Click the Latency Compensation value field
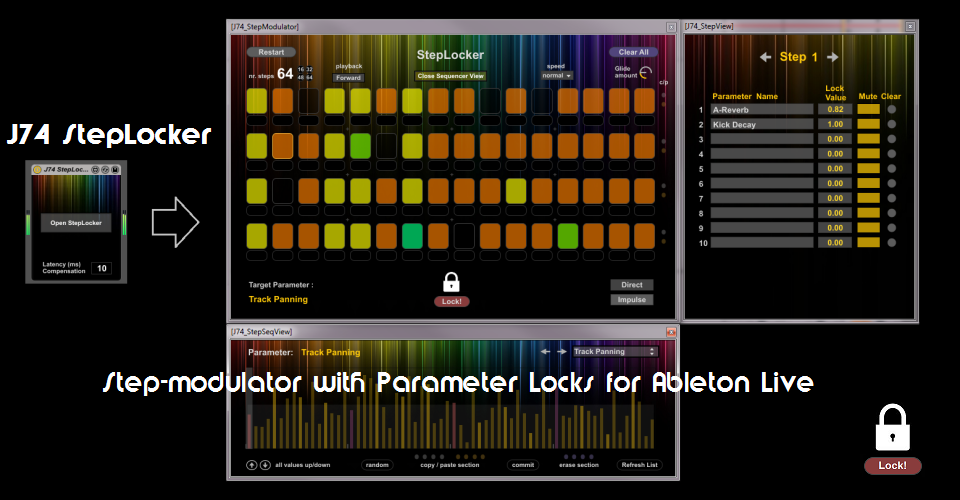 (x=101, y=268)
